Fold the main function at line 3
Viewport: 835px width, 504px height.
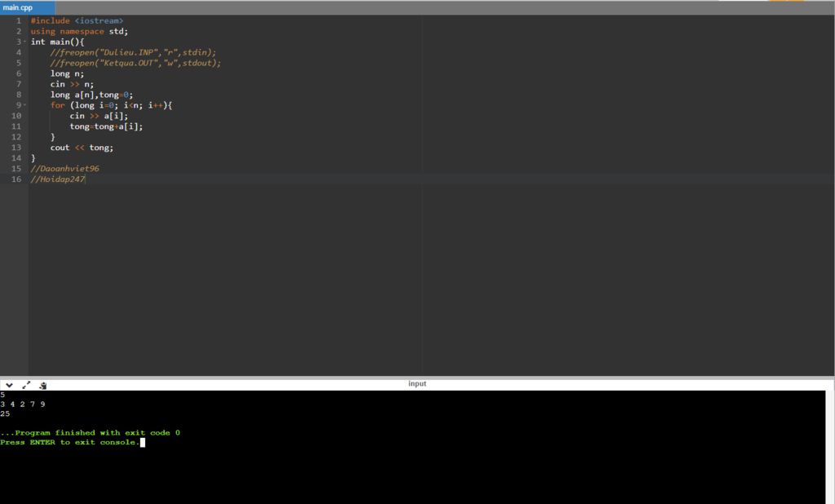[24, 42]
